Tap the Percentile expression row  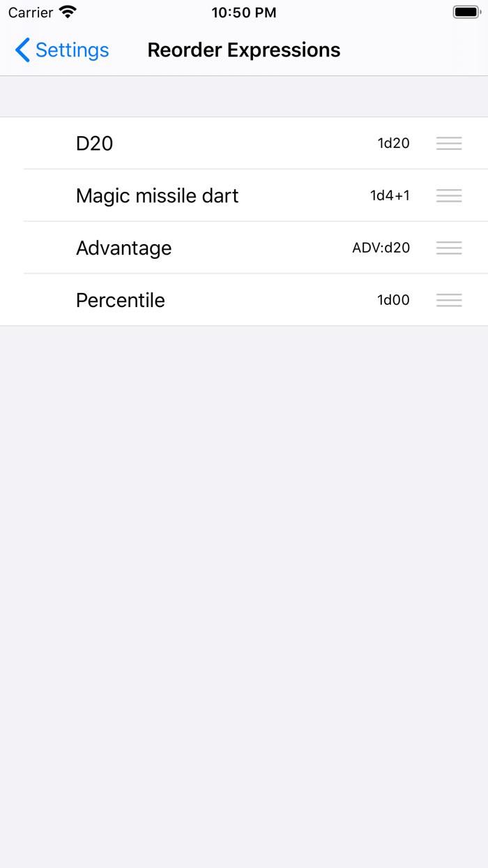[209, 300]
